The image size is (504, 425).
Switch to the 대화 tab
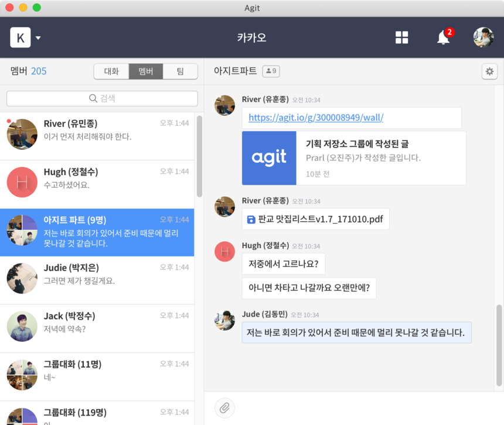coord(111,71)
